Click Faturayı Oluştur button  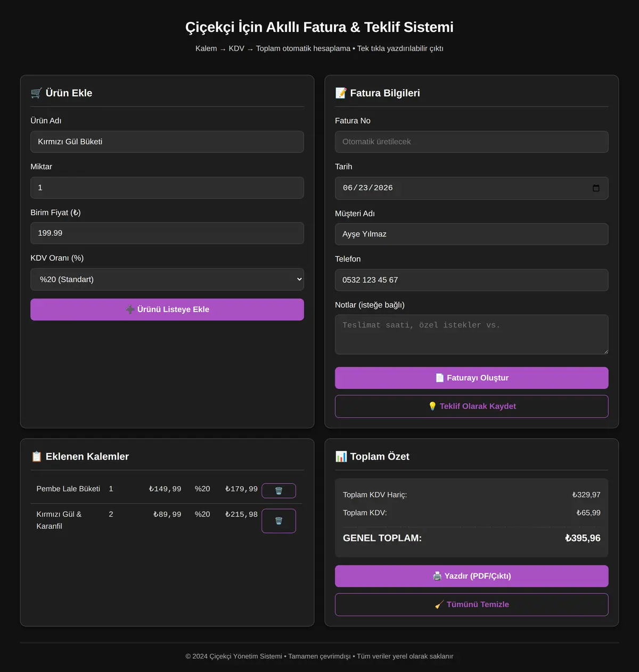[x=472, y=378]
